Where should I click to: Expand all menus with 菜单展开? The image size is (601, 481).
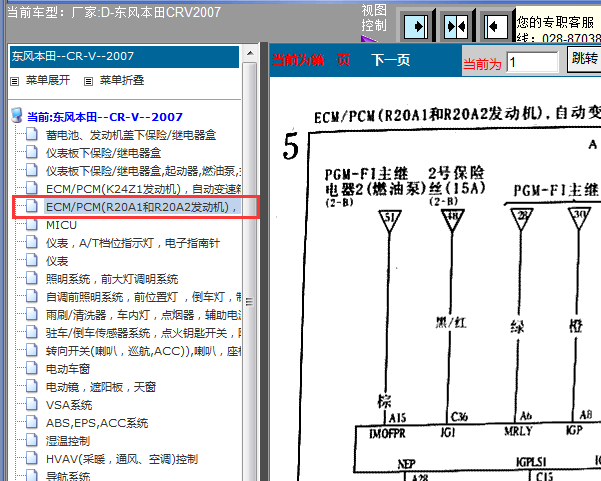click(x=48, y=80)
